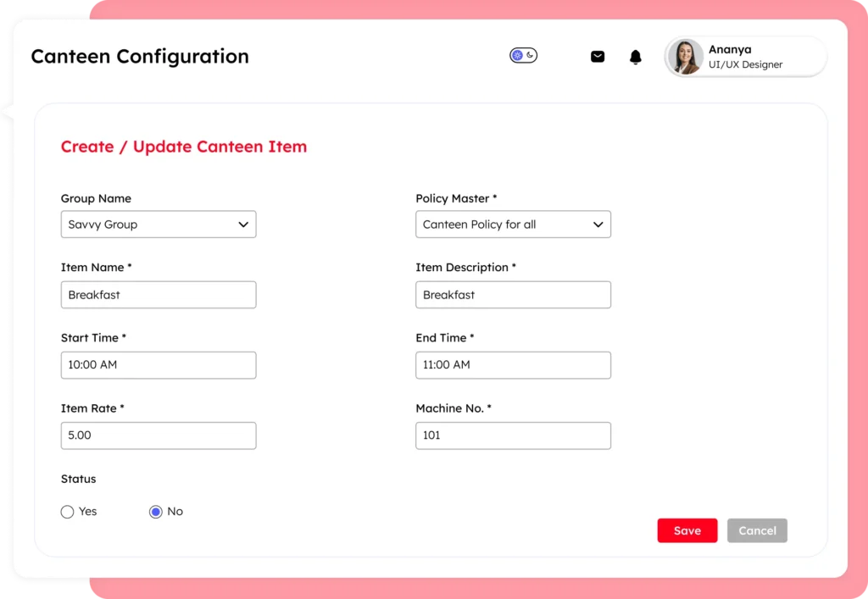Click the Machine No. field showing 101
The height and width of the screenshot is (599, 868).
pos(513,435)
